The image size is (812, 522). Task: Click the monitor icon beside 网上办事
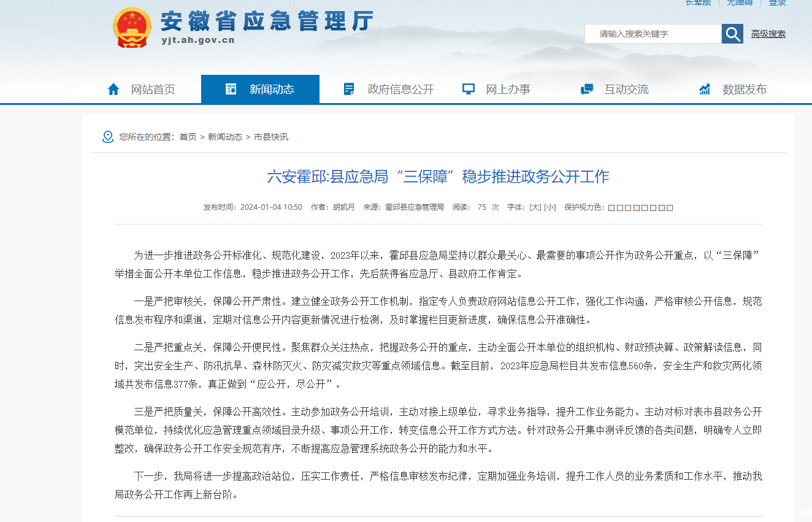(x=469, y=90)
